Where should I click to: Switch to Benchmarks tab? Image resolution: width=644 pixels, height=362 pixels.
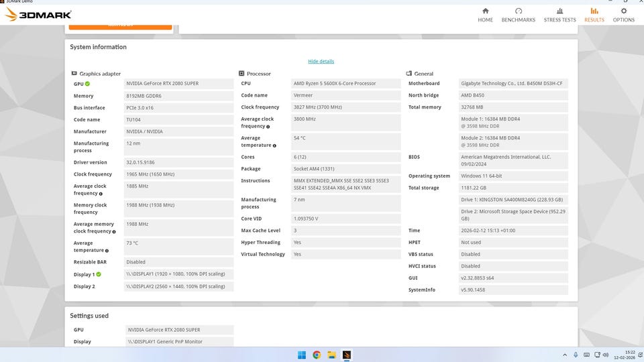point(519,15)
